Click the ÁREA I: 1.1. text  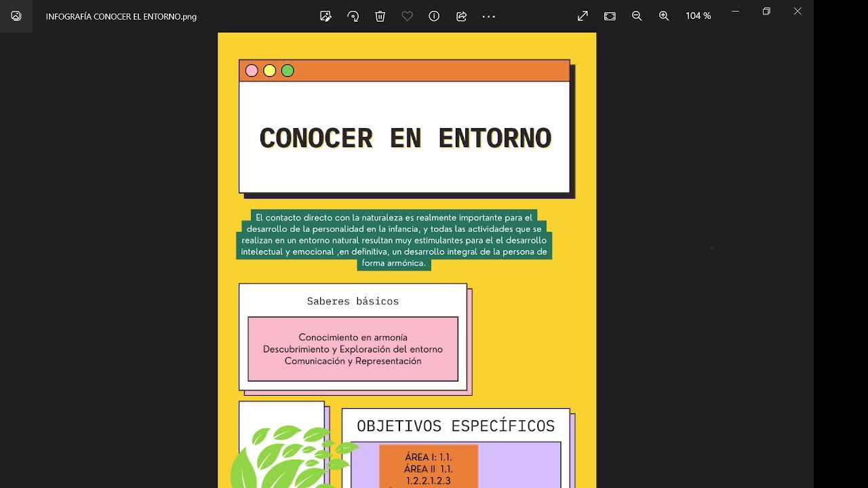[x=428, y=457]
